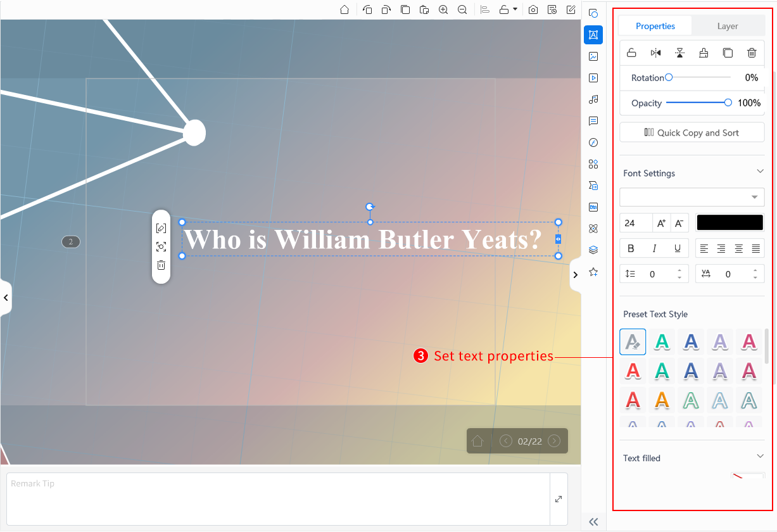Select the image tool in sidebar
The image size is (777, 532).
click(x=593, y=56)
